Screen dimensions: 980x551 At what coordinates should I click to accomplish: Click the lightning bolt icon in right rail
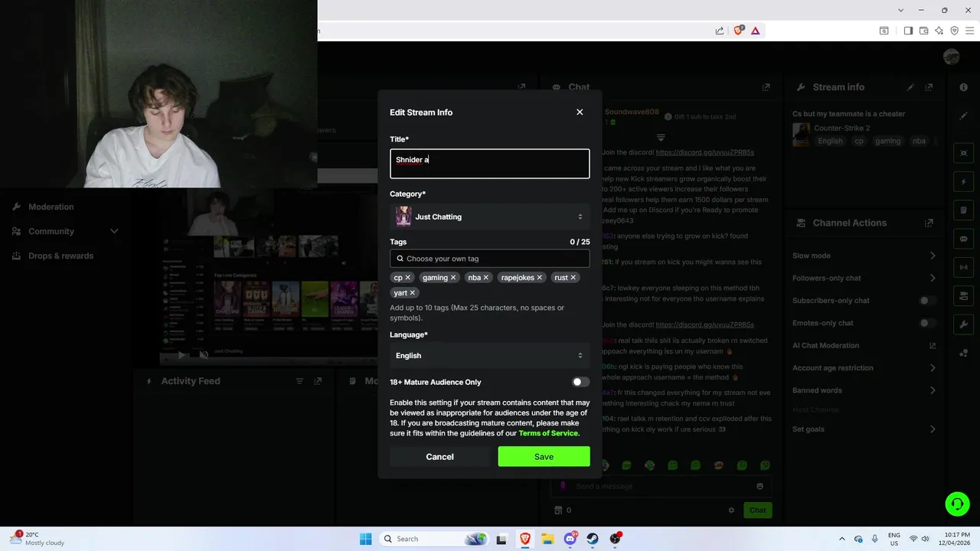click(963, 182)
